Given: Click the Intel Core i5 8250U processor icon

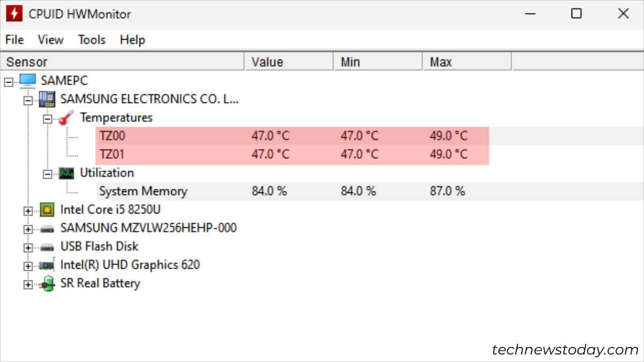Looking at the screenshot, I should tap(47, 209).
